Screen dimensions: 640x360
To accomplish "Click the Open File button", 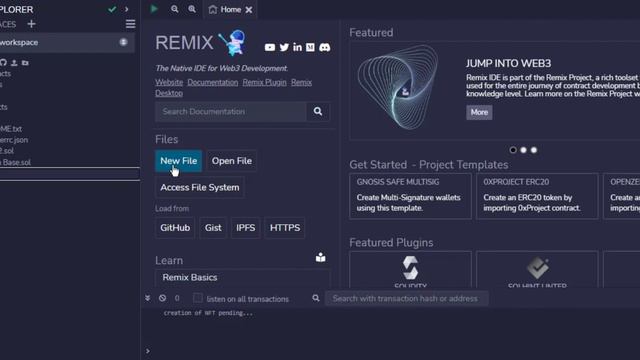I will (x=231, y=161).
